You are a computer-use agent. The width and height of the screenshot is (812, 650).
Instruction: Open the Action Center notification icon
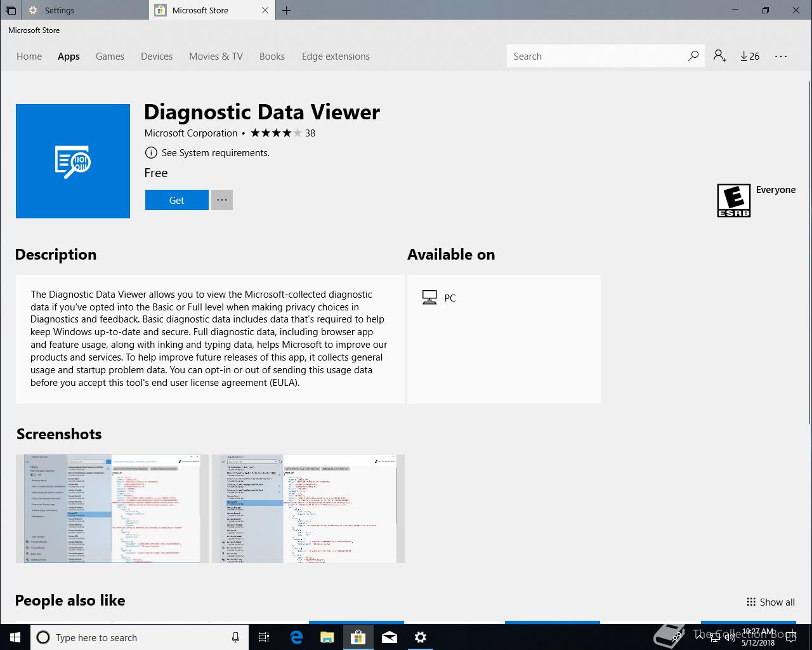(x=790, y=637)
